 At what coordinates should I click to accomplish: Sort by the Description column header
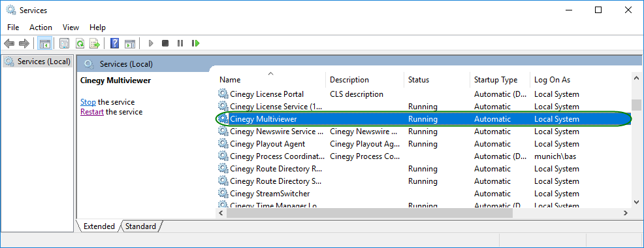coord(365,79)
